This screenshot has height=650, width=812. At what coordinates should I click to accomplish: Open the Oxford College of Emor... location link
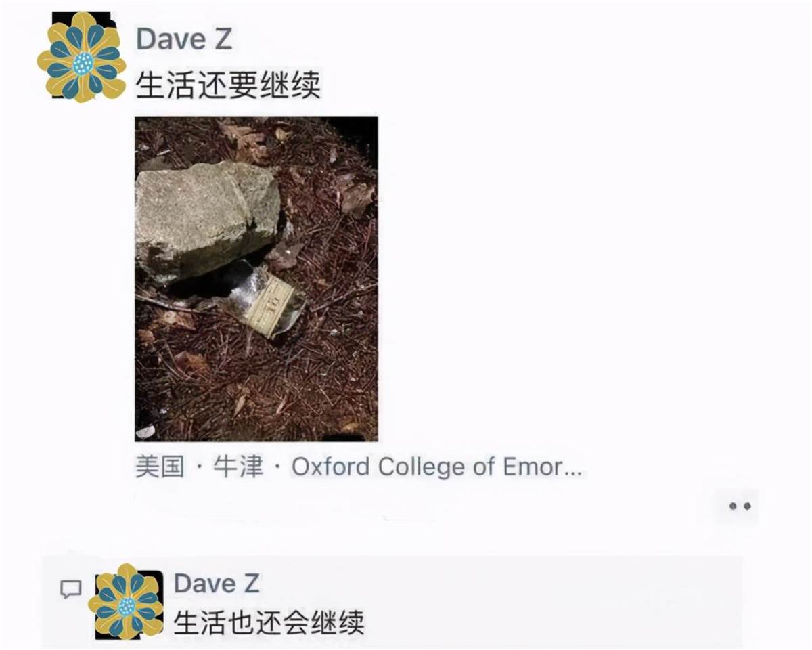436,467
